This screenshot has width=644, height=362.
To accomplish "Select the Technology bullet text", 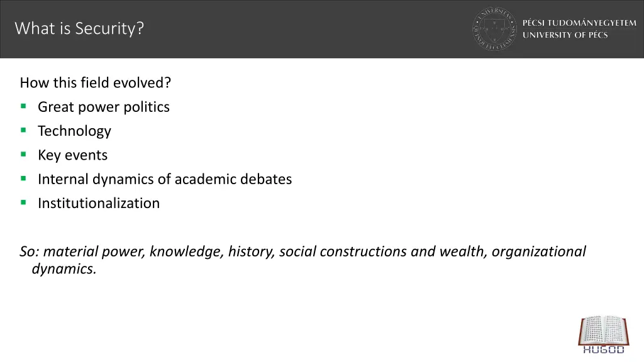I will 74,131.
